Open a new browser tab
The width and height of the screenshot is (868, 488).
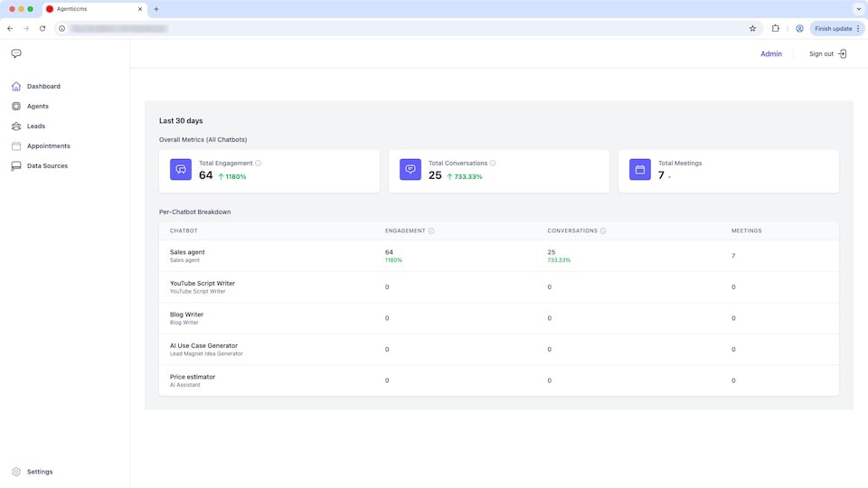156,9
